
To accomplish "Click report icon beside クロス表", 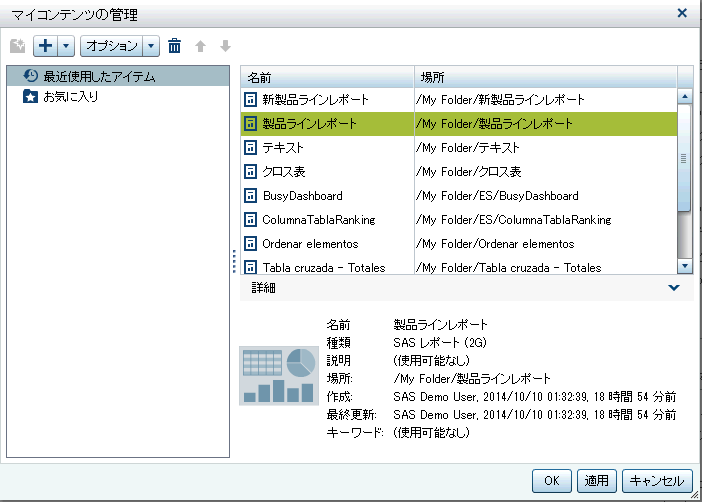I will click(x=251, y=171).
